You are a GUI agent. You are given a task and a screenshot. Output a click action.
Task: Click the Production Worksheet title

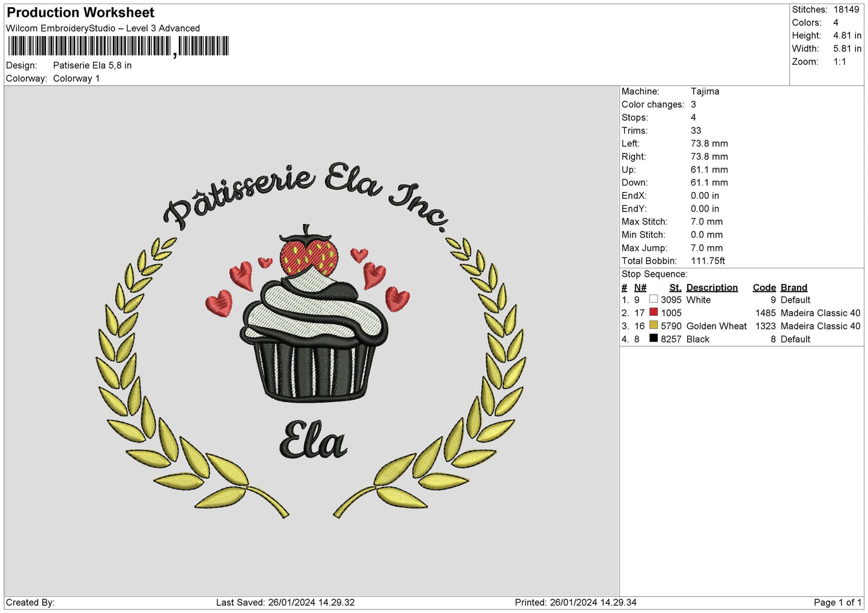tap(80, 13)
